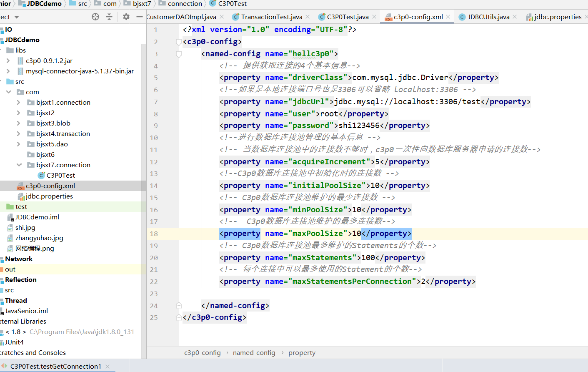Open the C3P0Test.testGetConnection1 run tab
Viewport: 588px width, 372px height.
click(x=55, y=366)
